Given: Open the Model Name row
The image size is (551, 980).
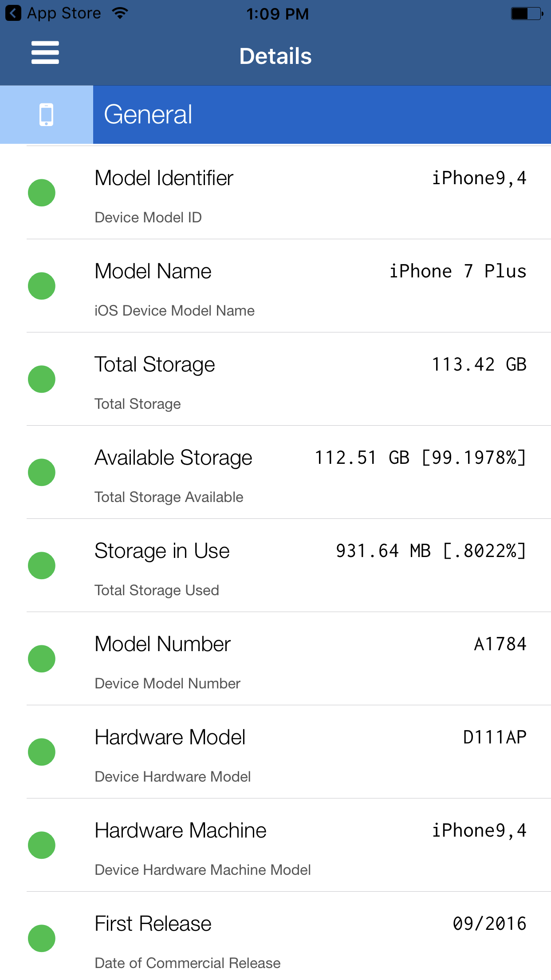Looking at the screenshot, I should point(288,286).
